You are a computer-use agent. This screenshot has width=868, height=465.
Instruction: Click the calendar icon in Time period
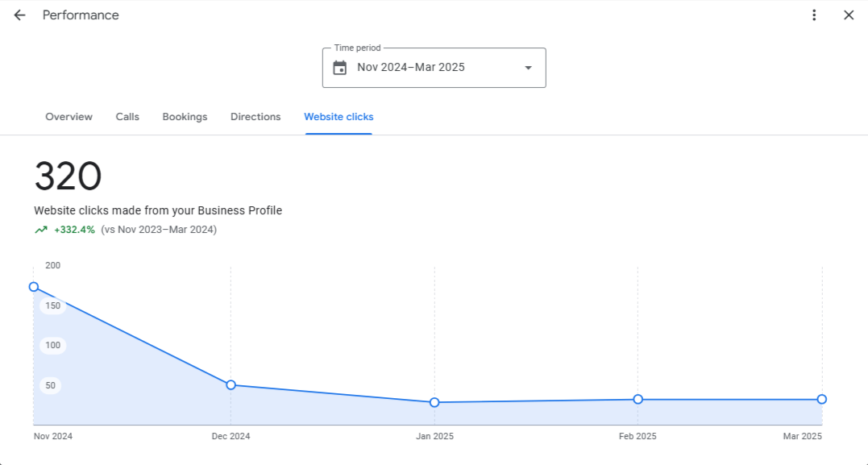[339, 68]
